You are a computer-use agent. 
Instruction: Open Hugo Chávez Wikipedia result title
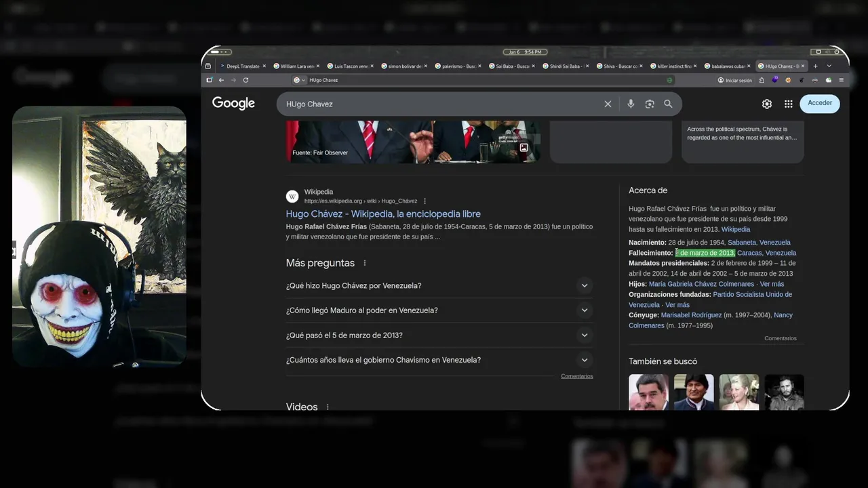[383, 213]
